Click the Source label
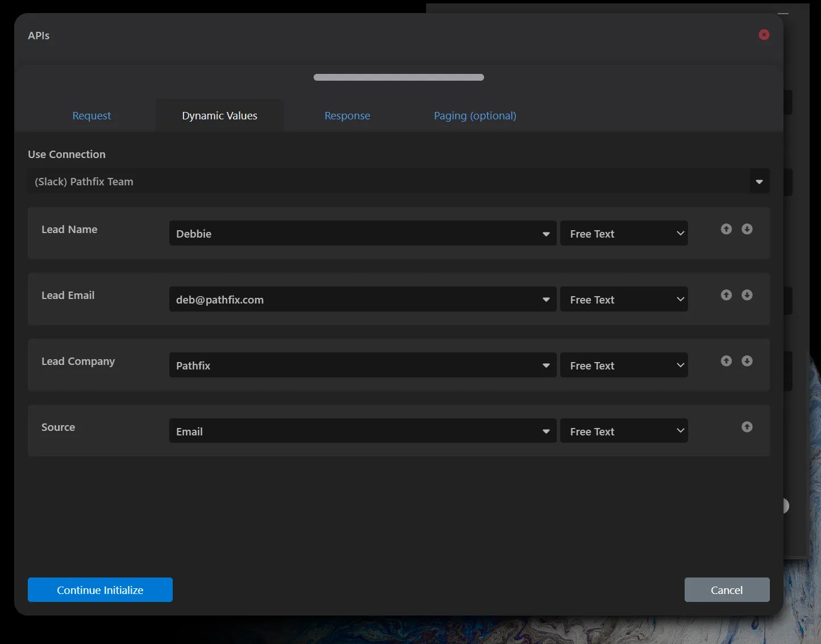The image size is (821, 644). click(58, 427)
